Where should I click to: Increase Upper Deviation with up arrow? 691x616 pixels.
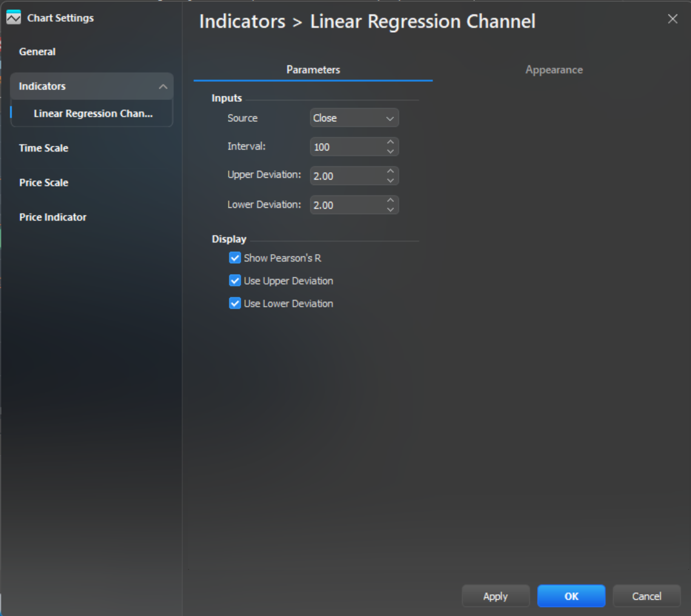click(x=390, y=171)
